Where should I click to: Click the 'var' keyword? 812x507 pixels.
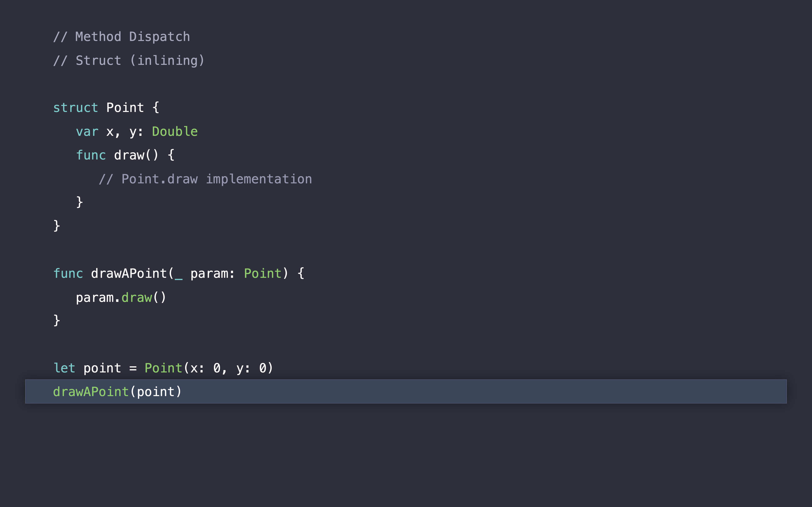click(87, 131)
